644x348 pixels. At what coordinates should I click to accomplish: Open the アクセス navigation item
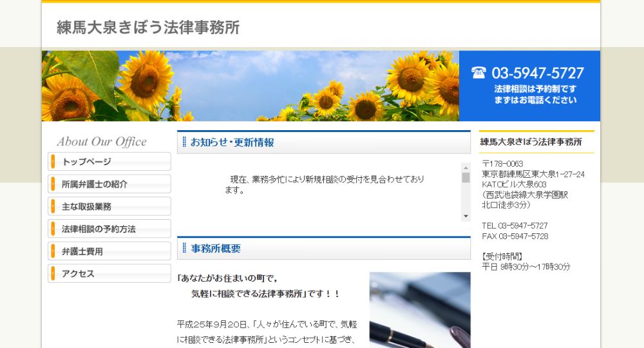(x=109, y=274)
